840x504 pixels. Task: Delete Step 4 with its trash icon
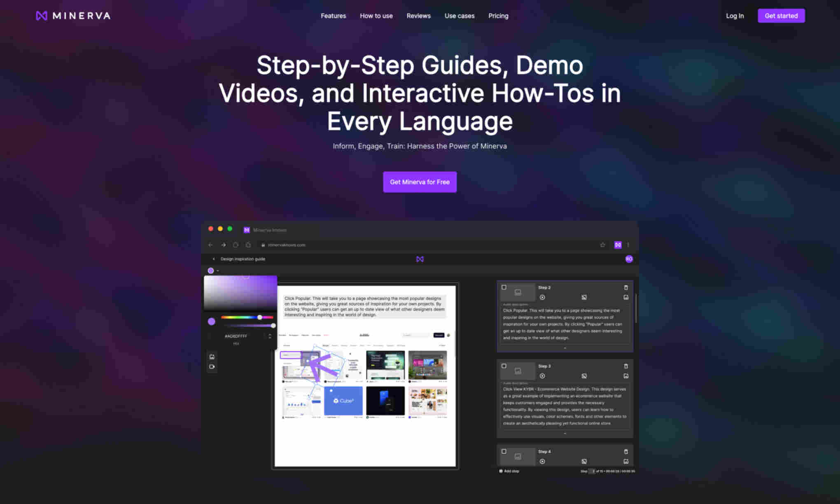(626, 452)
